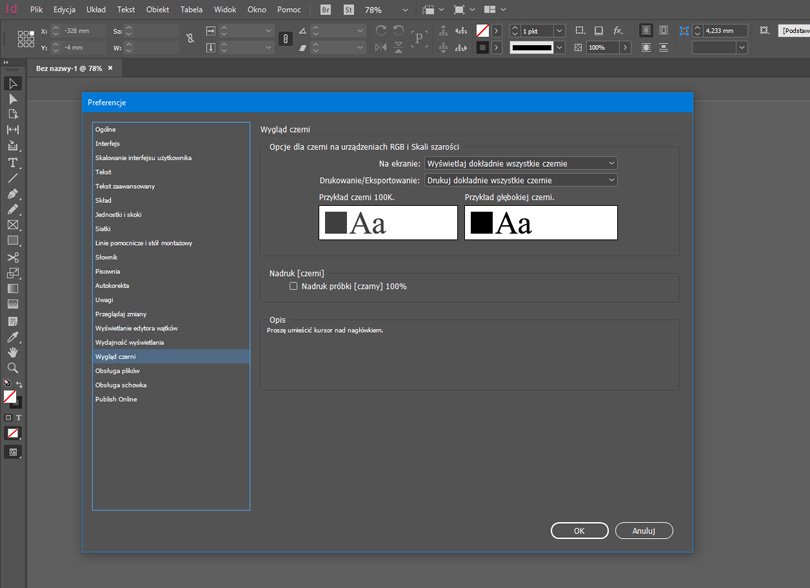Select Obsługa plików in preferences list
Screen dimensions: 810x588
coord(117,371)
